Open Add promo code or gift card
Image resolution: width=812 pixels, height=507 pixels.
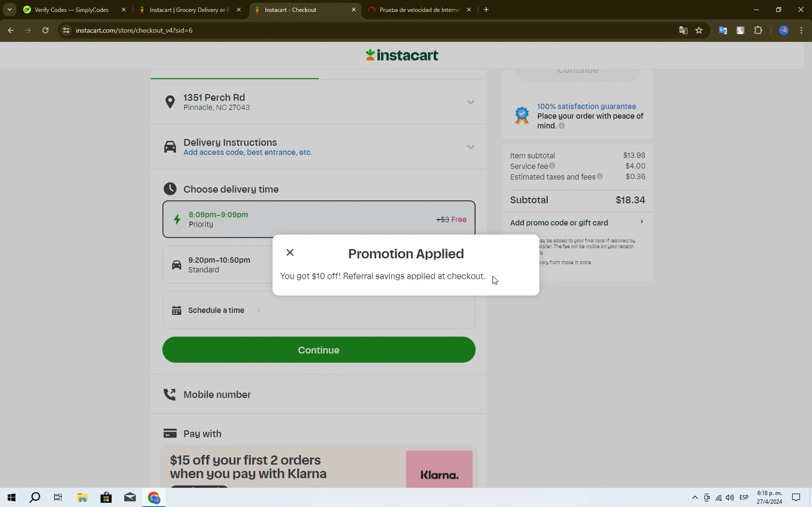click(x=578, y=222)
